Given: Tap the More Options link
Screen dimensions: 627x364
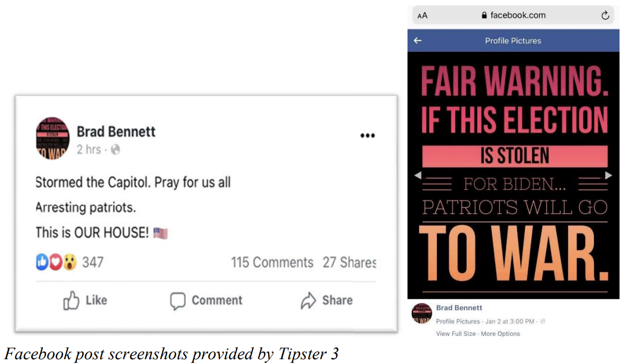Looking at the screenshot, I should point(500,334).
